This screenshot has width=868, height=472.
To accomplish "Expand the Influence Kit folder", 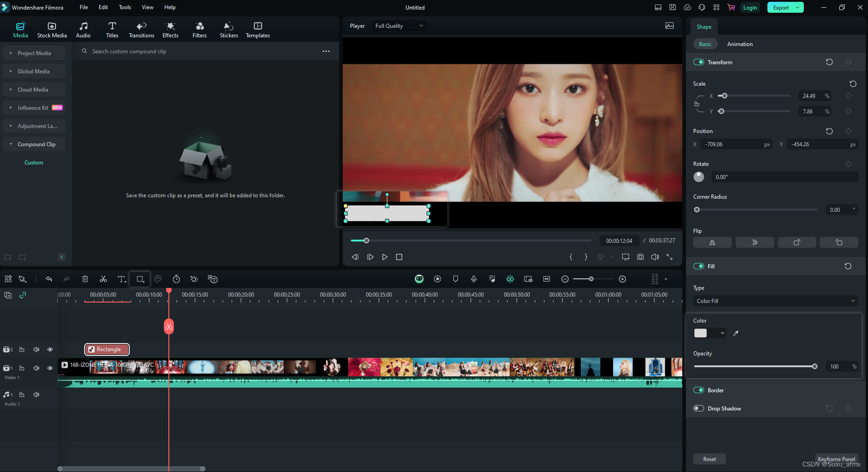I will (11, 108).
